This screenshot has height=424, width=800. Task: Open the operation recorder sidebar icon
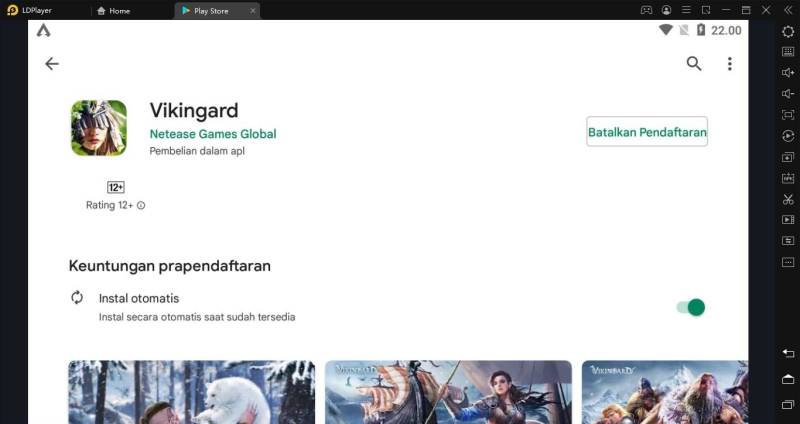(788, 135)
